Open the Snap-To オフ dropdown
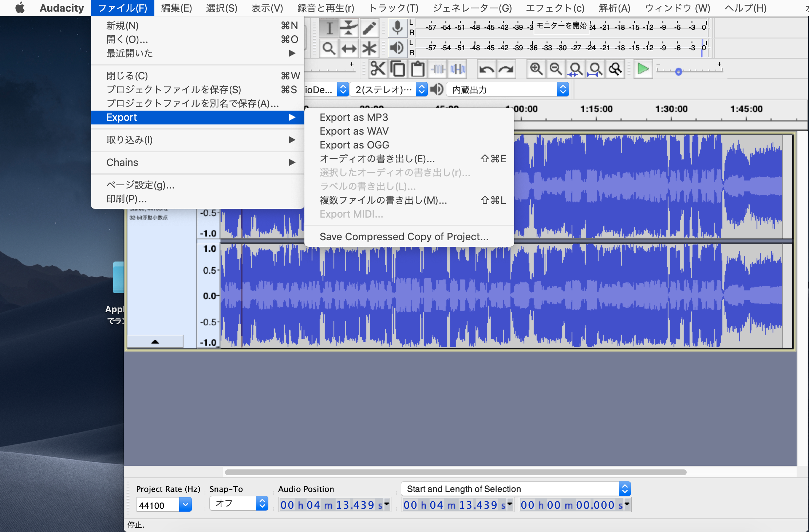 click(239, 503)
